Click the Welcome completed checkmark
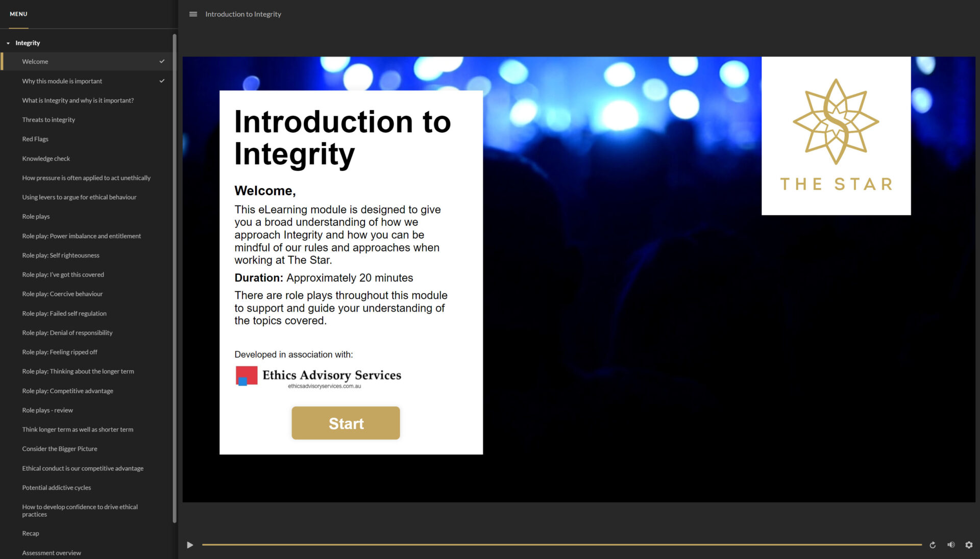Viewport: 980px width, 559px height. click(162, 61)
